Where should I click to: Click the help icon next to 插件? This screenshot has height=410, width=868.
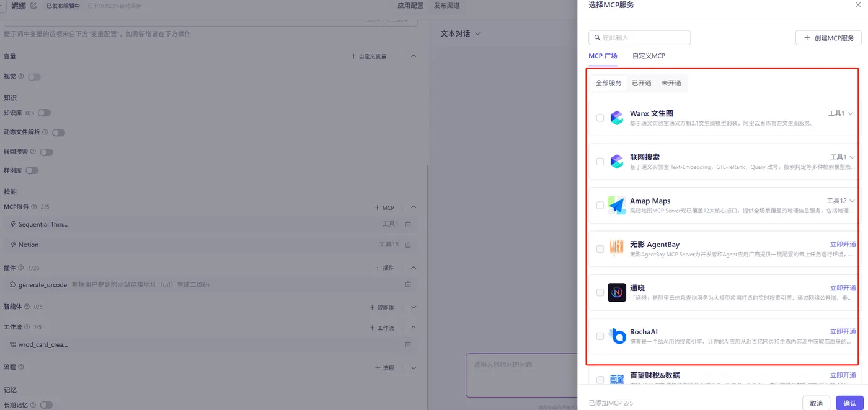pyautogui.click(x=21, y=268)
